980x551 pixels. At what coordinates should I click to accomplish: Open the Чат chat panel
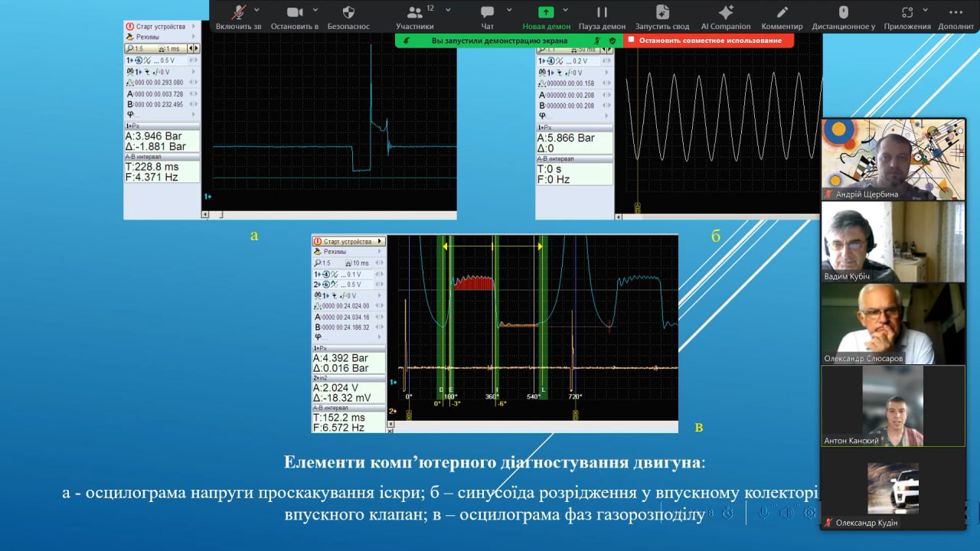point(487,13)
